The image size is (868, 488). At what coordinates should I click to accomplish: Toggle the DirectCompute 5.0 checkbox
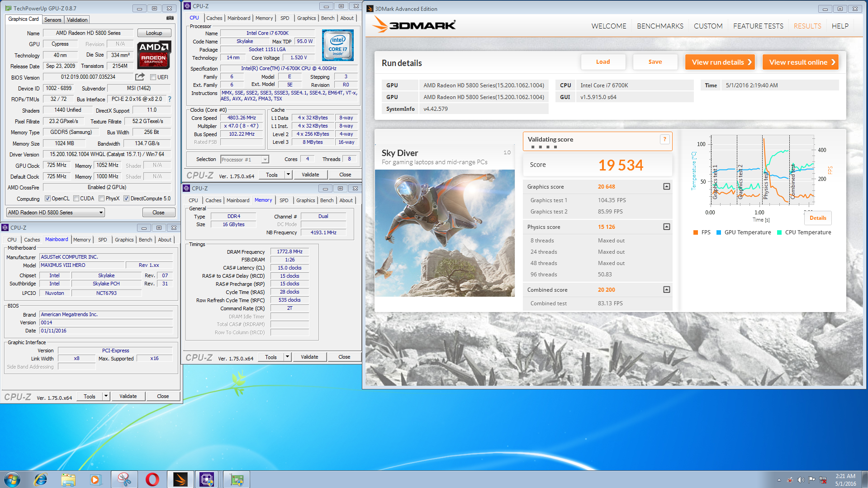pyautogui.click(x=127, y=199)
